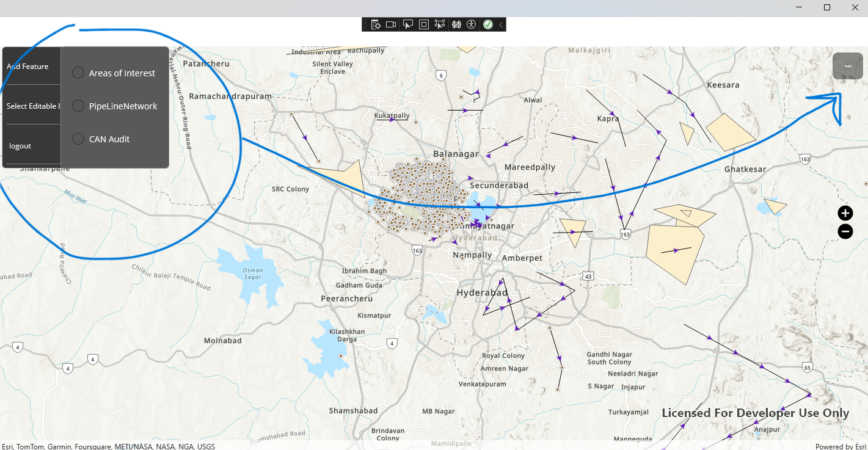Choose PipeLineNetwork as the editable layer
Screen dimensions: 868x450
coord(78,105)
